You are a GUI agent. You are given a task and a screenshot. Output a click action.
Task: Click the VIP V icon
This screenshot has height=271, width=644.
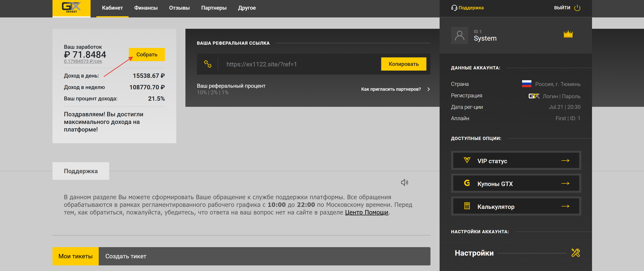pos(467,160)
